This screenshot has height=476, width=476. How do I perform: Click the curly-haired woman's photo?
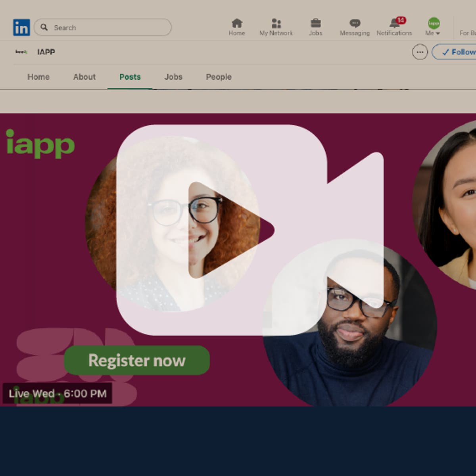point(173,224)
